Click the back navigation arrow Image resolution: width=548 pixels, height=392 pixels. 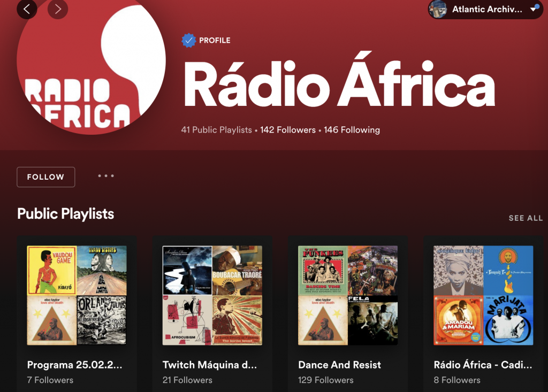pyautogui.click(x=27, y=9)
